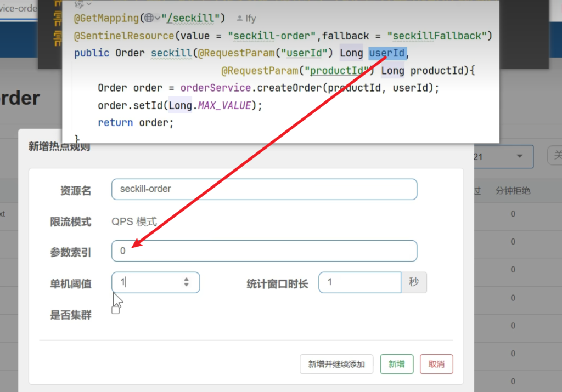
Task: Expand the chevron next to the globe icon
Action: pyautogui.click(x=158, y=18)
